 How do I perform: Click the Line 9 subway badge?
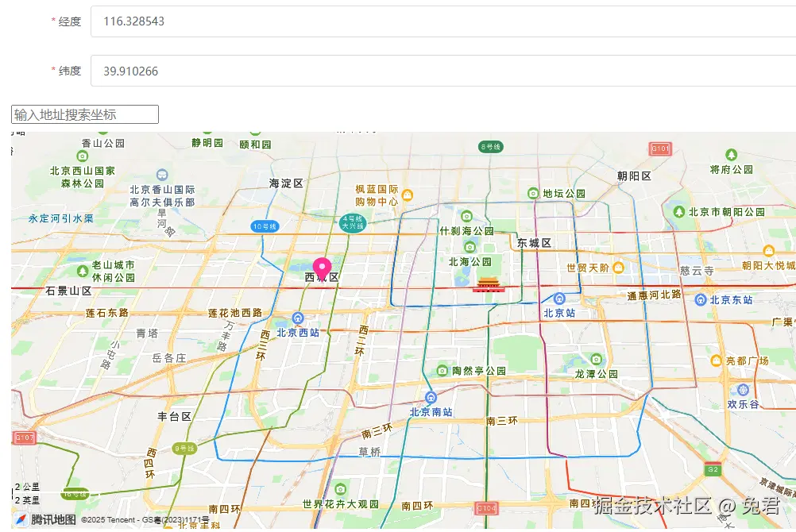click(x=184, y=449)
